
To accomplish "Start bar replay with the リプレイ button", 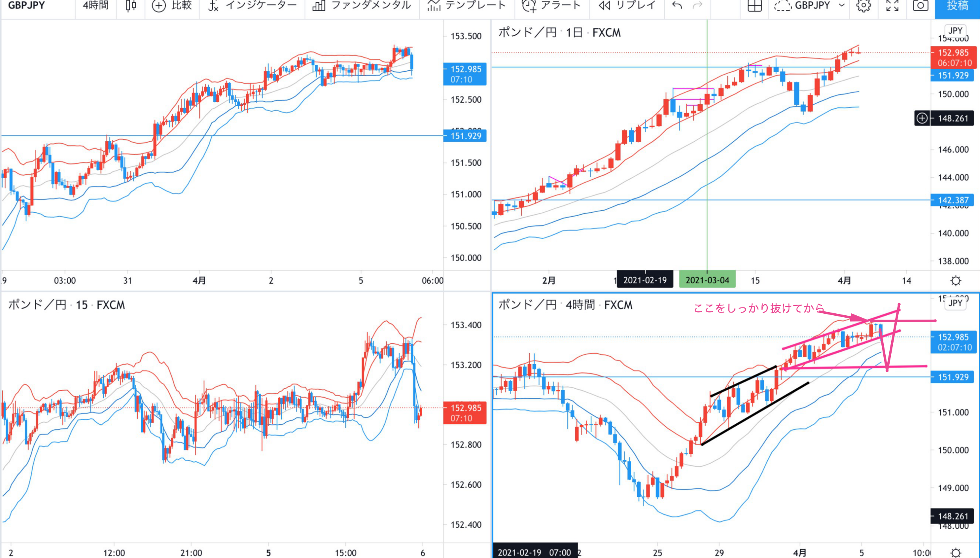I will 627,6.
